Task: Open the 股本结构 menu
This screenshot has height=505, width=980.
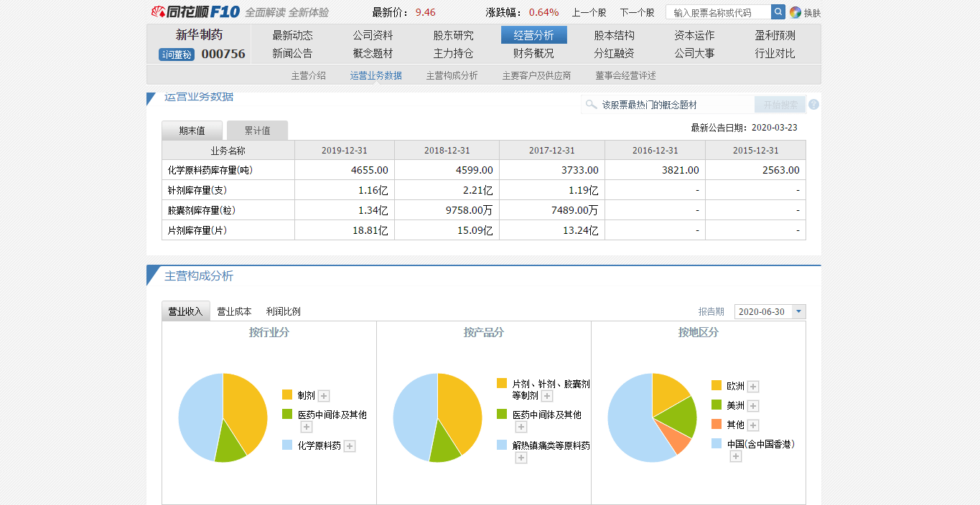Action: coord(614,35)
